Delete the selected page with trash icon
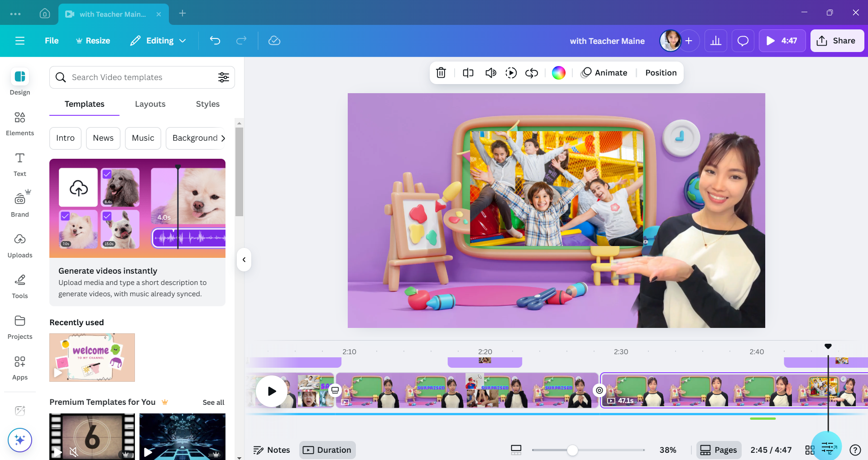868x460 pixels. click(x=441, y=73)
